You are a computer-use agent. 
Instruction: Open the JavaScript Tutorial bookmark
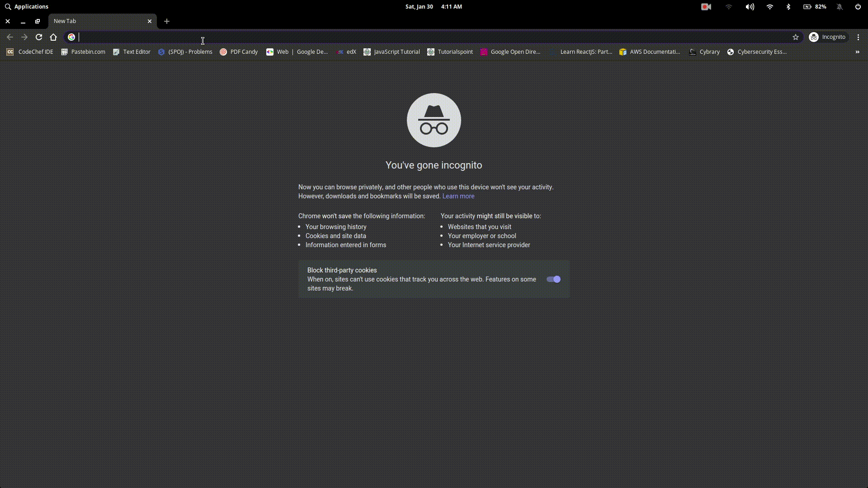click(x=392, y=52)
